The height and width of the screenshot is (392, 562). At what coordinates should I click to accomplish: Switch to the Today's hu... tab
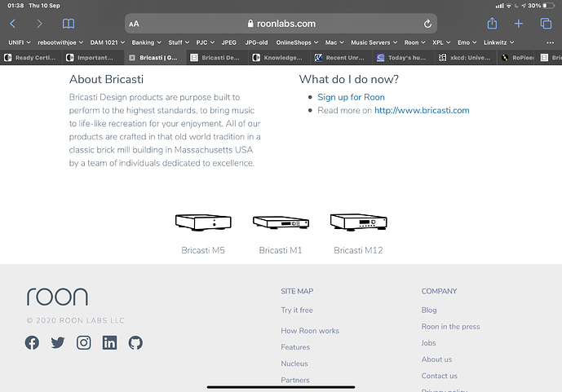pos(404,58)
